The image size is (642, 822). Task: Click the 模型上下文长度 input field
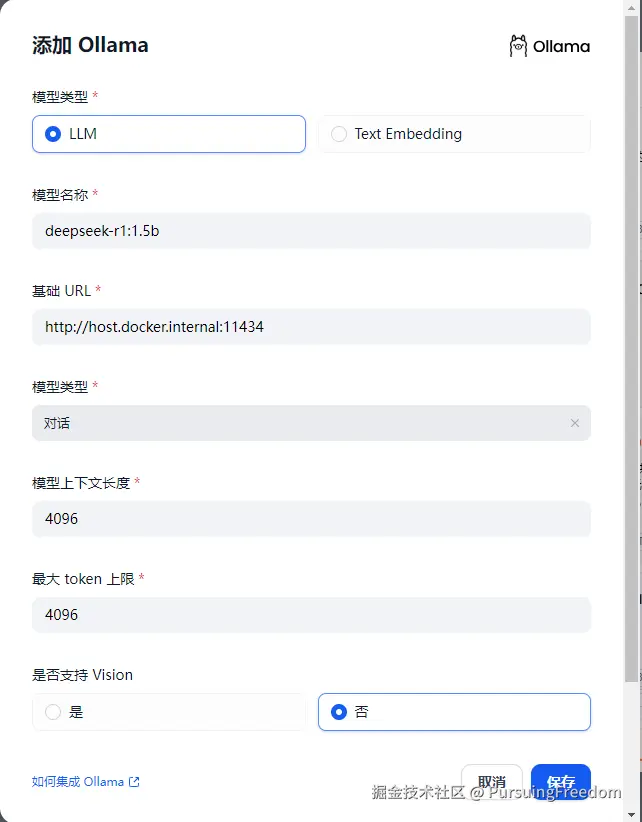(x=311, y=519)
